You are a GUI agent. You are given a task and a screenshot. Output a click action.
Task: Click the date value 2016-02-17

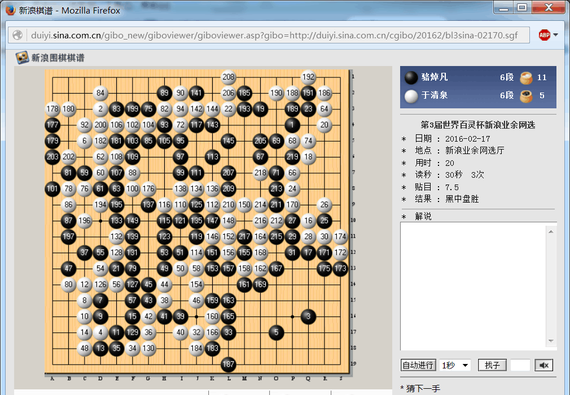[467, 139]
